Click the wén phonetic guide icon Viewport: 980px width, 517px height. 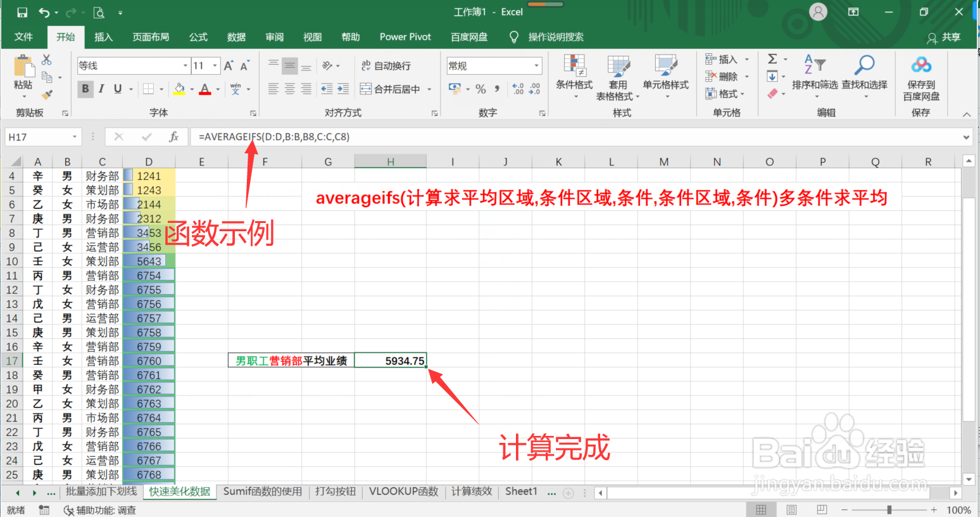point(236,89)
